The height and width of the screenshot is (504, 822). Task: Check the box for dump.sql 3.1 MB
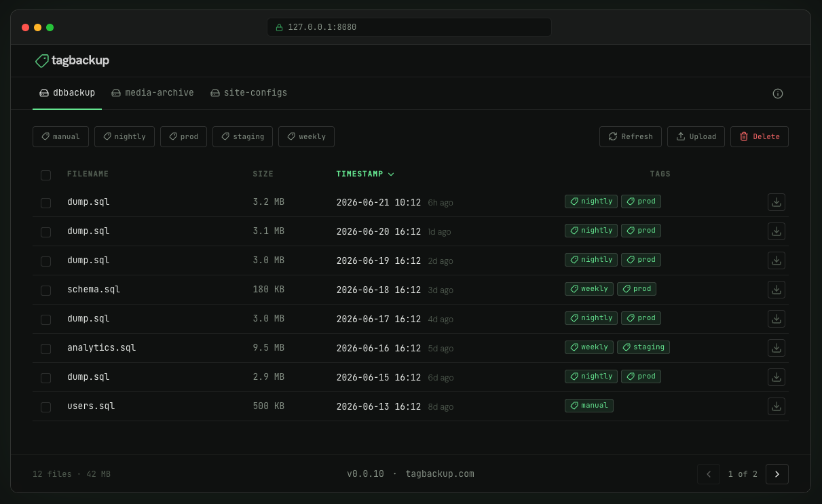click(x=45, y=232)
